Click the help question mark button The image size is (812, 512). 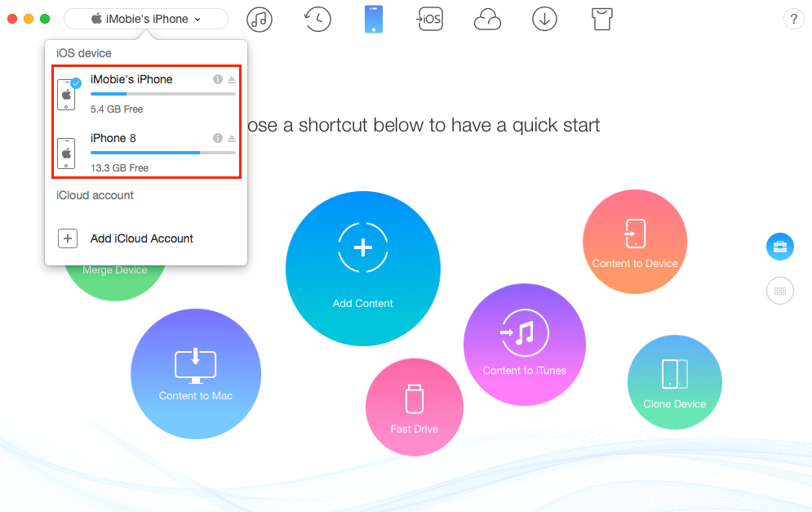(793, 19)
